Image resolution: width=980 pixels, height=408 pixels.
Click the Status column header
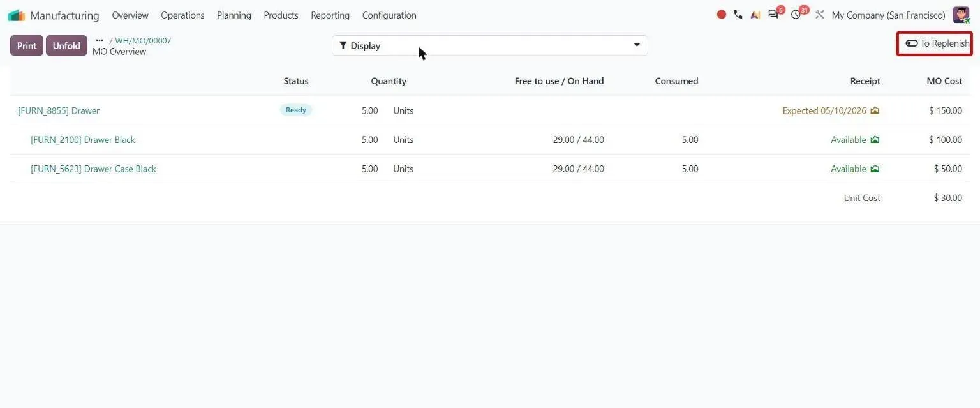[296, 81]
